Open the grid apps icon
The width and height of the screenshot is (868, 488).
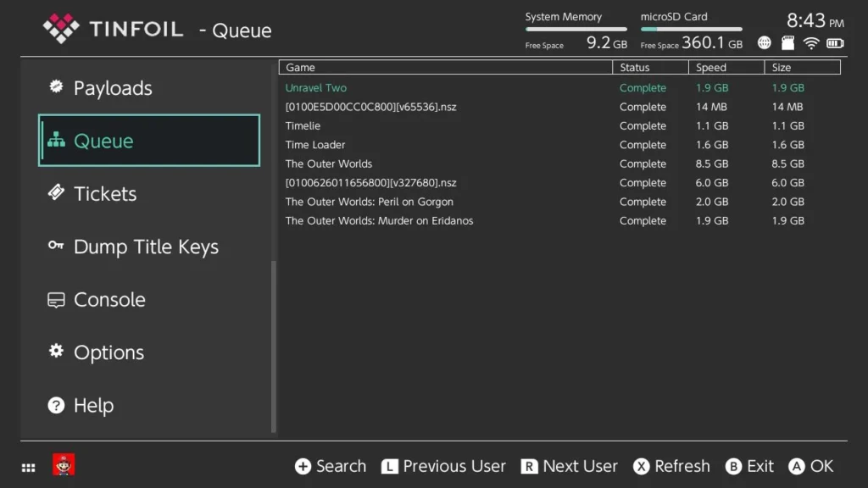[x=28, y=468]
